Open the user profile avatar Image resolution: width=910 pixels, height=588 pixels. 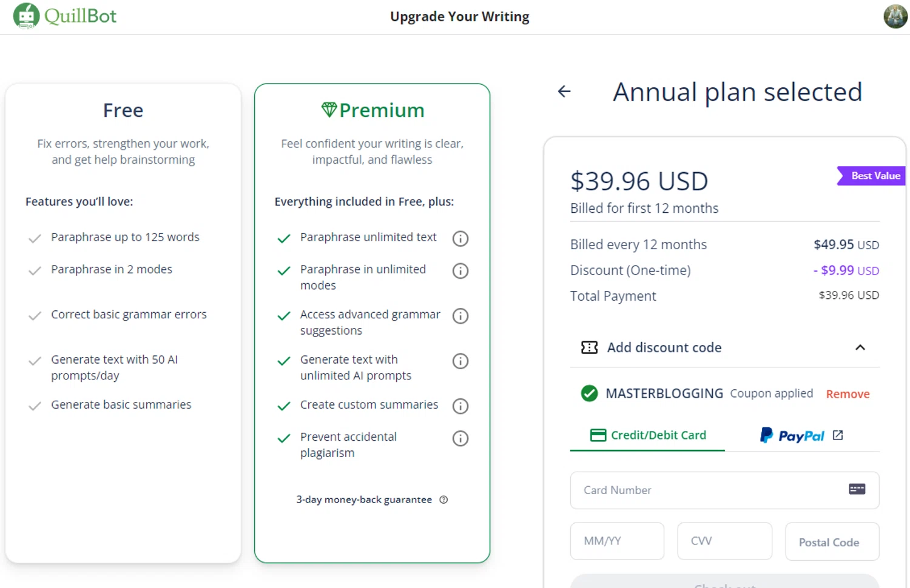[x=895, y=16]
